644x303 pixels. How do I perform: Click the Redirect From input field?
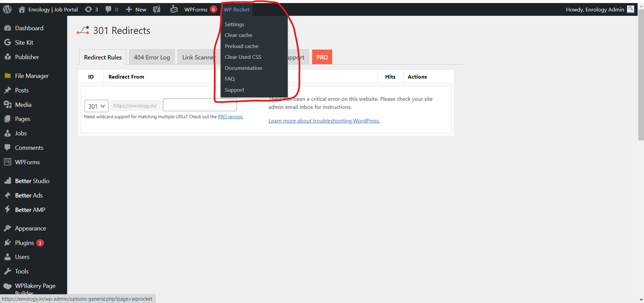click(x=200, y=105)
